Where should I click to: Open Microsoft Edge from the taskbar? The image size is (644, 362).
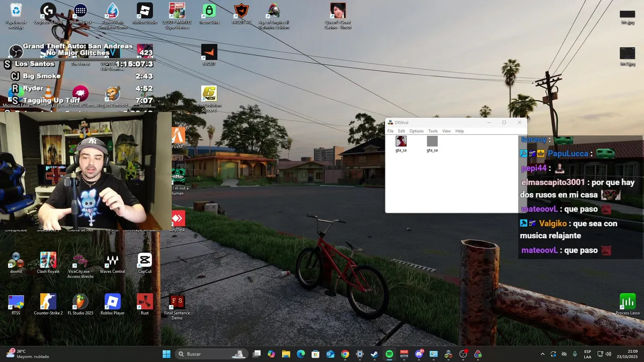point(301,354)
